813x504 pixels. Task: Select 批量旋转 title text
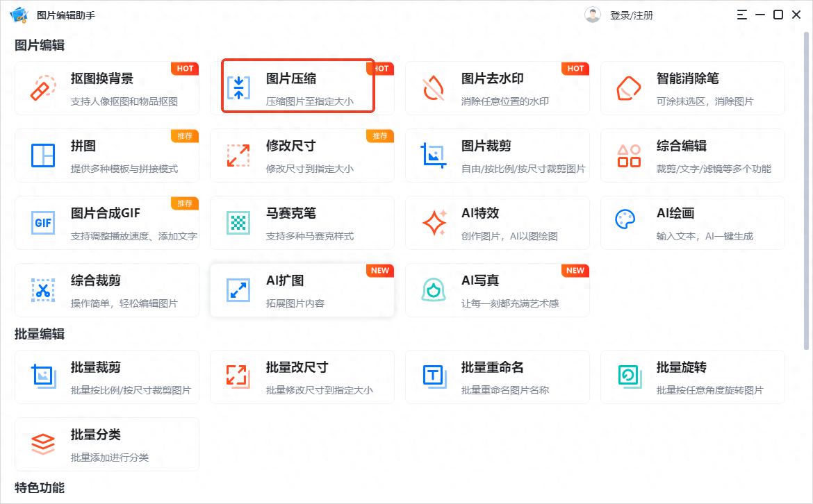(x=681, y=368)
